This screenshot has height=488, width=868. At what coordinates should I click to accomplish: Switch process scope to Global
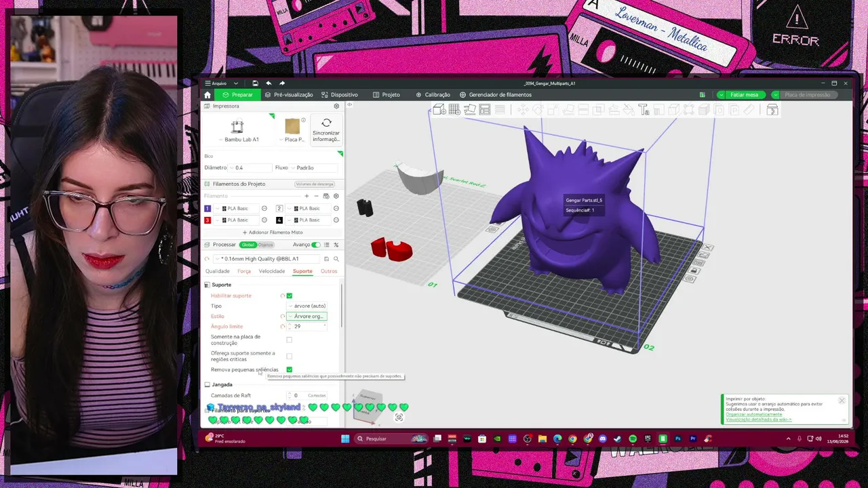[x=248, y=245]
